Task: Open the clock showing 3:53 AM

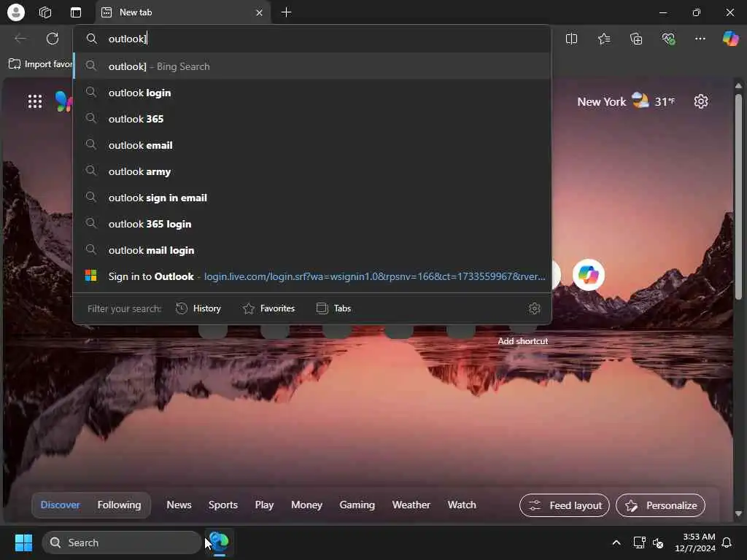Action: click(x=695, y=542)
